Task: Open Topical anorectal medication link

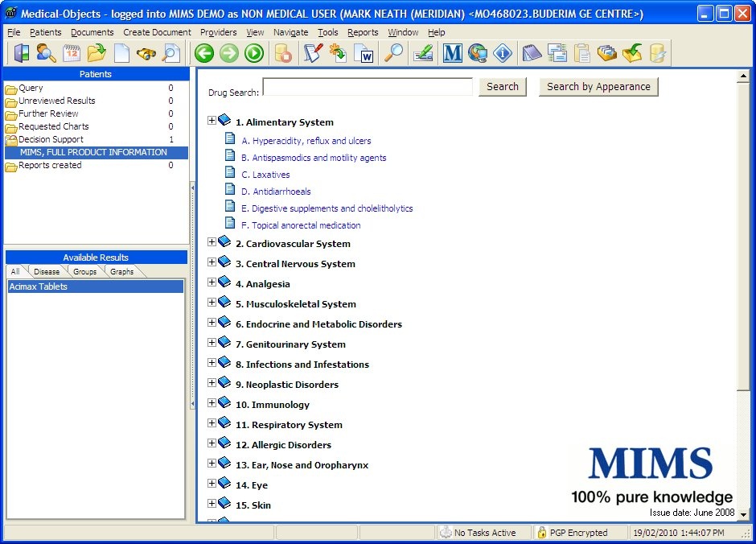Action: 301,225
